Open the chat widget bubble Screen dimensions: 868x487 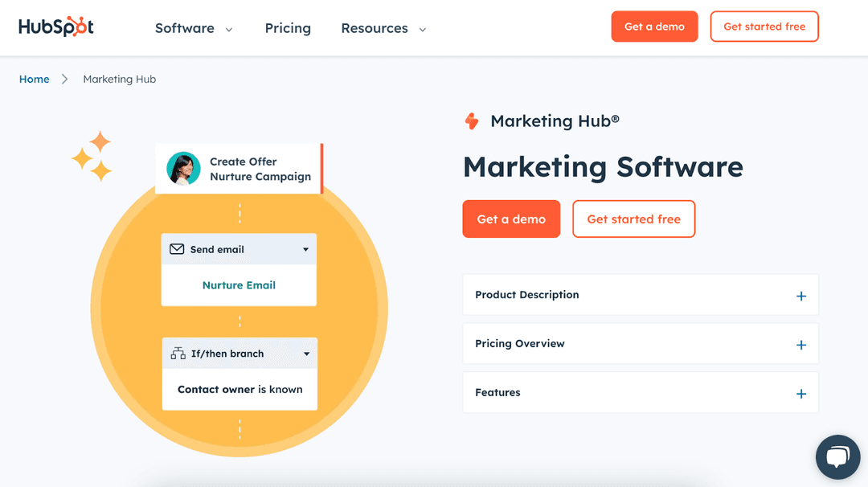(838, 456)
